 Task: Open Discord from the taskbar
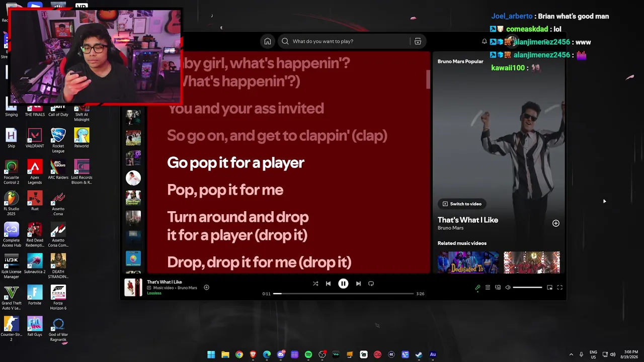(x=281, y=354)
